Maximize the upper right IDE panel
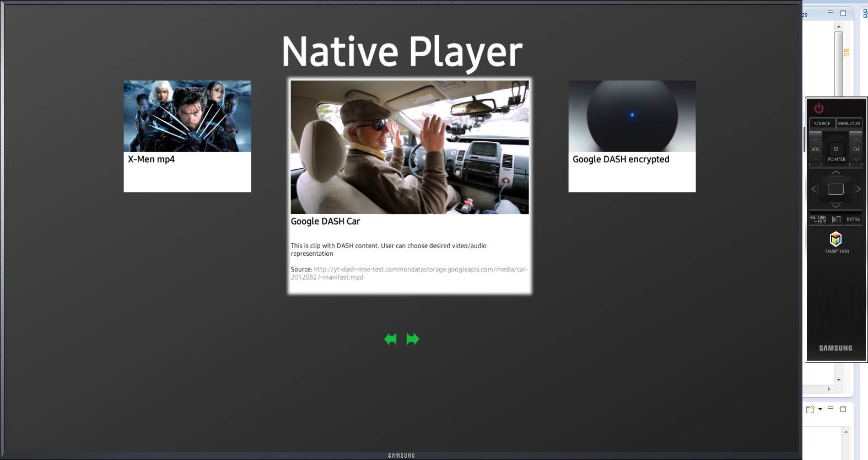868x460 pixels. 843,13
